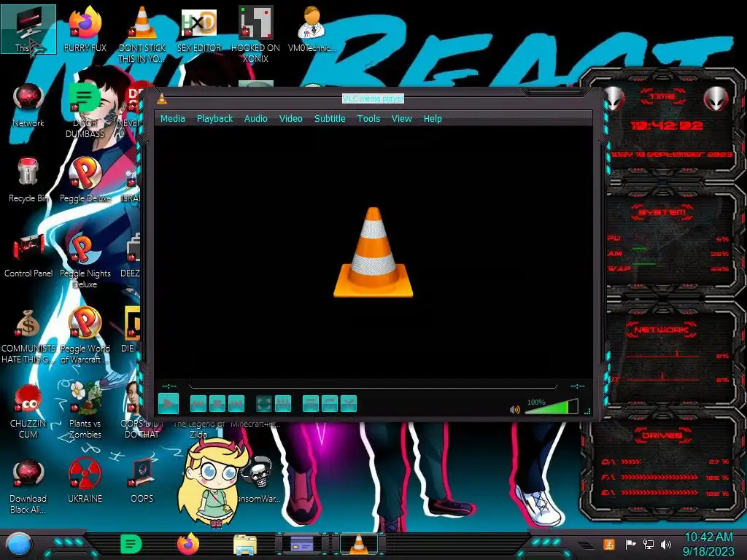Viewport: 747px width, 560px height.
Task: Open the View menu
Action: point(402,119)
